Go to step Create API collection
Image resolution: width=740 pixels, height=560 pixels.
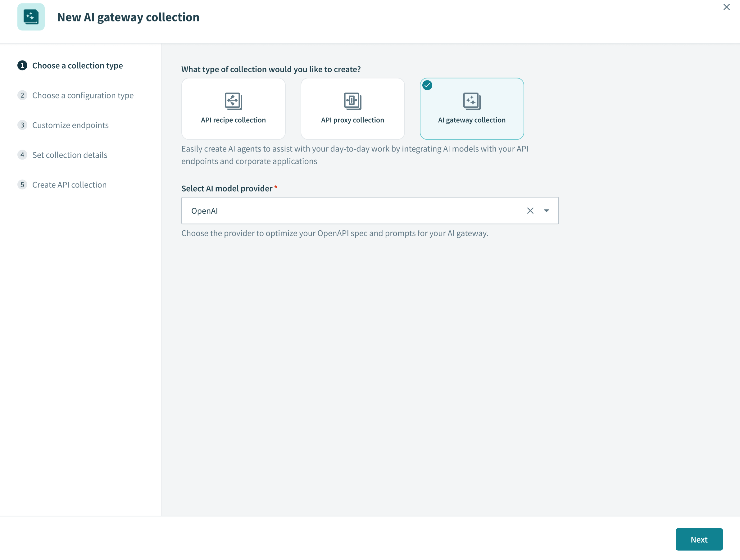coord(62,185)
